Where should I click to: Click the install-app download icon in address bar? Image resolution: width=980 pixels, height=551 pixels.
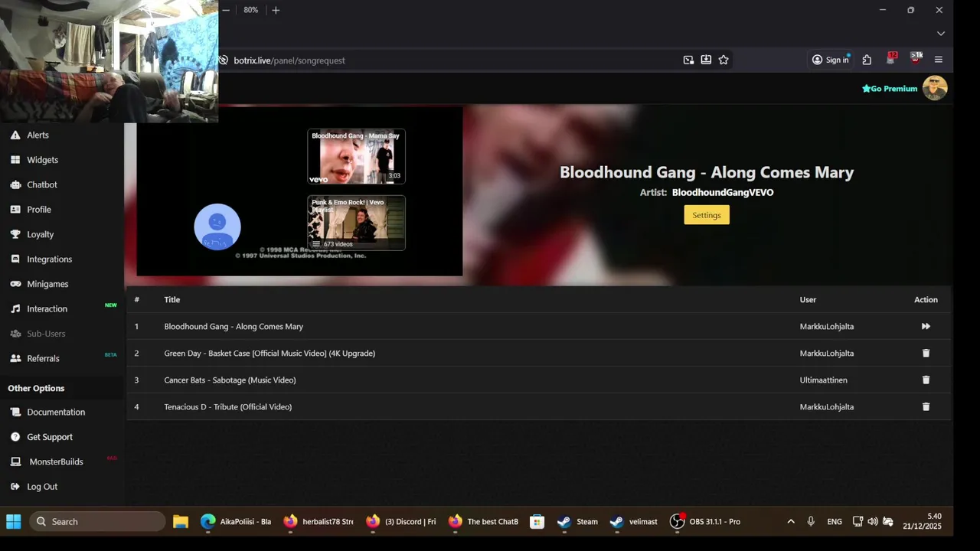tap(706, 60)
